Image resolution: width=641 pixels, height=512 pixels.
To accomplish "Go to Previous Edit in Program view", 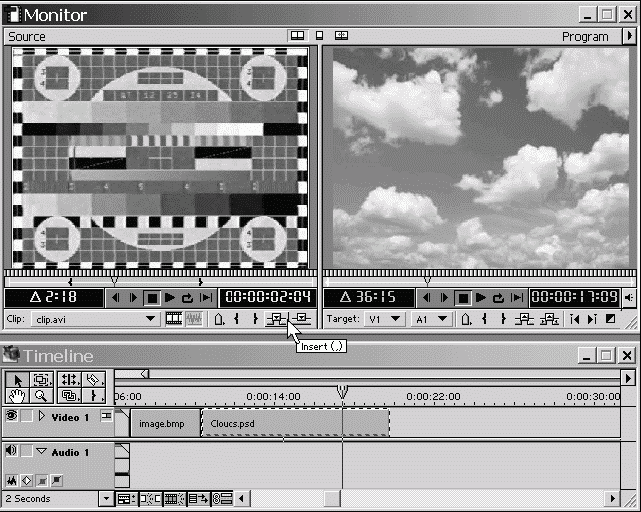I will (x=574, y=319).
